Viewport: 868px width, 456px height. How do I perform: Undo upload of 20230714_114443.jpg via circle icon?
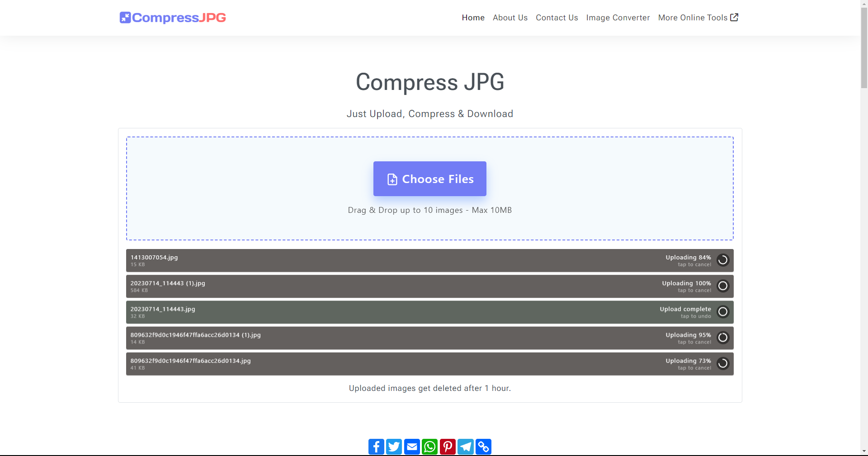[723, 311]
